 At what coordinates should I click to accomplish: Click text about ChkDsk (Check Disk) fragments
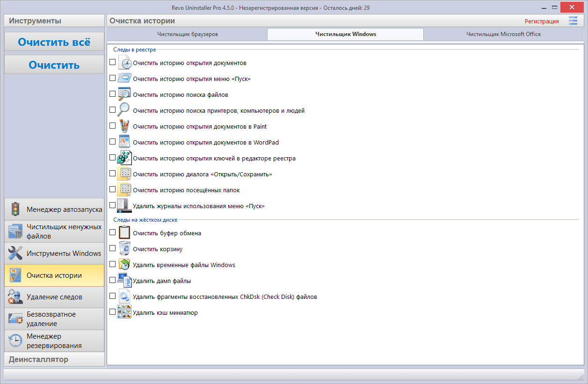(x=225, y=297)
